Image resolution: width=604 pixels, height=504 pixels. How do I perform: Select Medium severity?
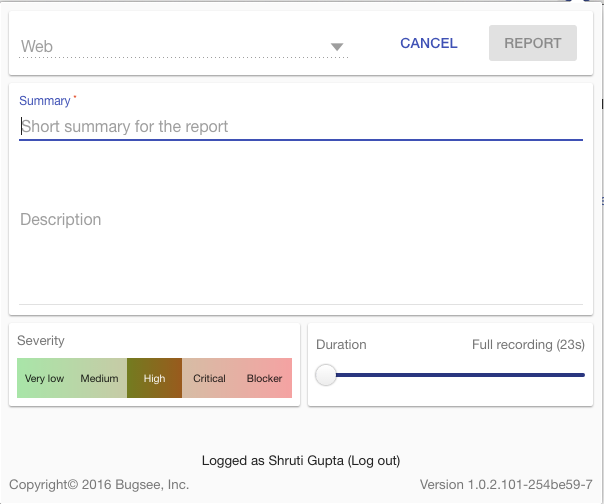(99, 378)
